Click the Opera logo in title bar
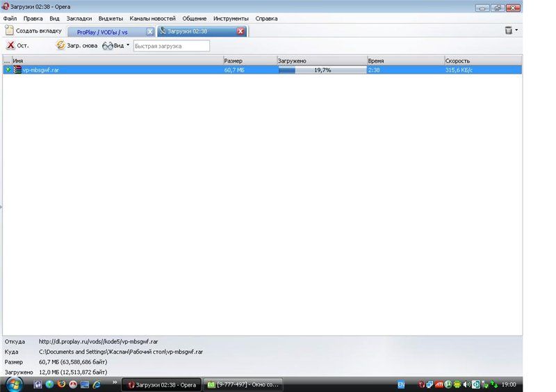The height and width of the screenshot is (392, 556). [6, 6]
